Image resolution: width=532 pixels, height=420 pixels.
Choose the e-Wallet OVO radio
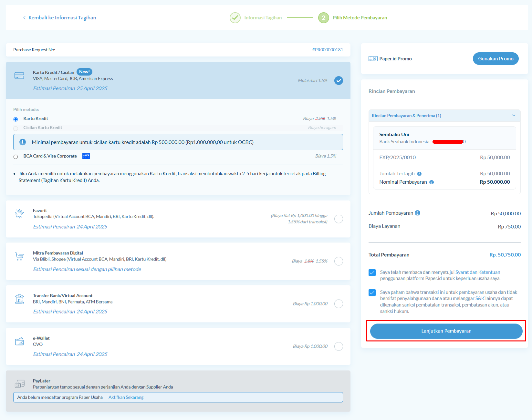click(339, 346)
